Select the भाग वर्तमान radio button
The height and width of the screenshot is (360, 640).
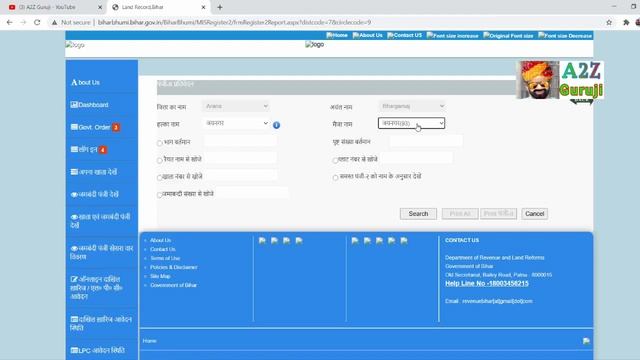click(x=160, y=143)
